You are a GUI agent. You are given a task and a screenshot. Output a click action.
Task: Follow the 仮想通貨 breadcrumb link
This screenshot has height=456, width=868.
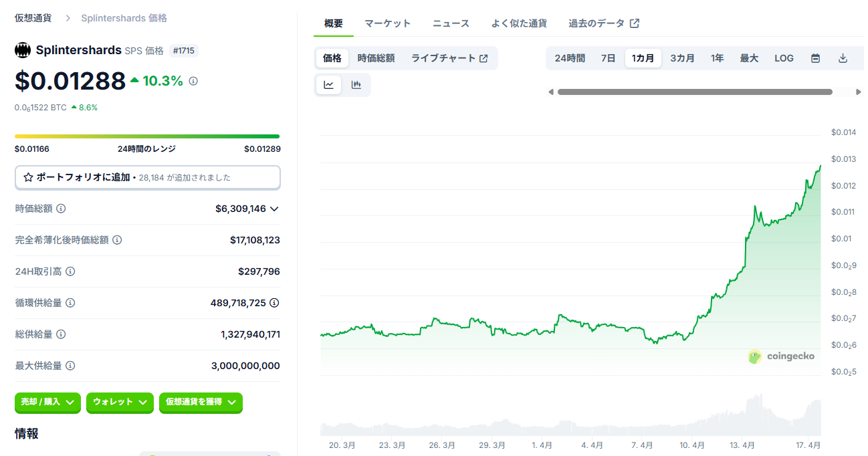point(35,18)
